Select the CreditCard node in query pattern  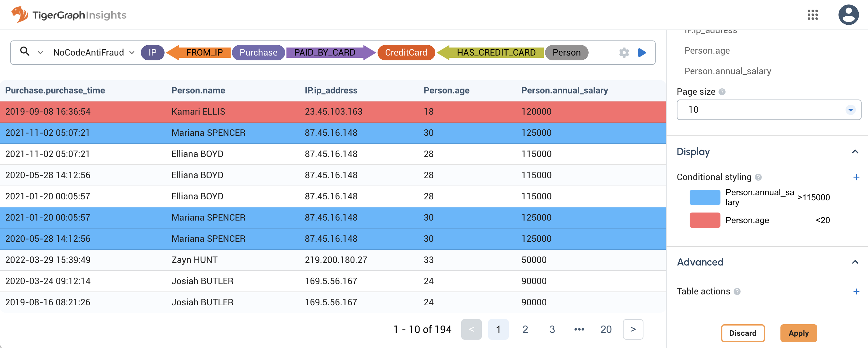coord(406,53)
